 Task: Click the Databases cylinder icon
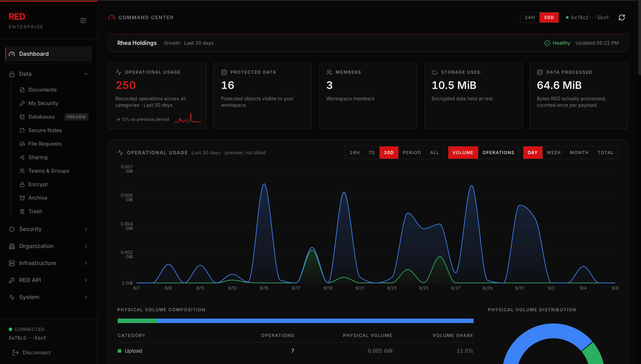coord(22,117)
